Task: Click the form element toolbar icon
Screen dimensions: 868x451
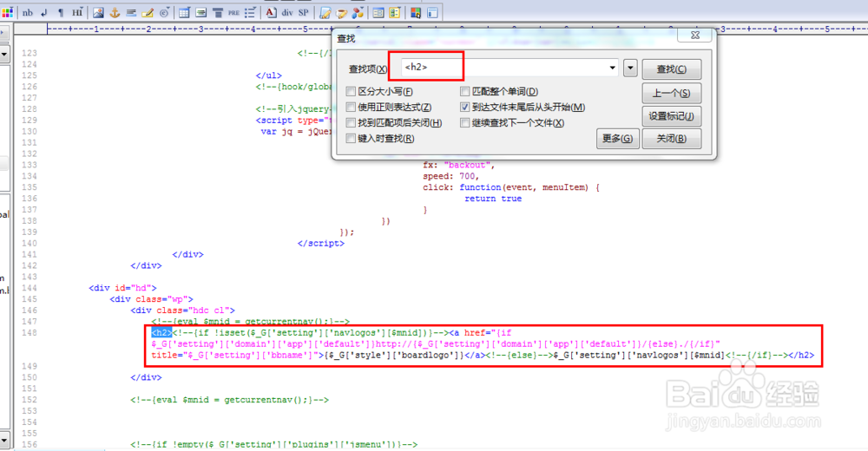Action: 201,12
